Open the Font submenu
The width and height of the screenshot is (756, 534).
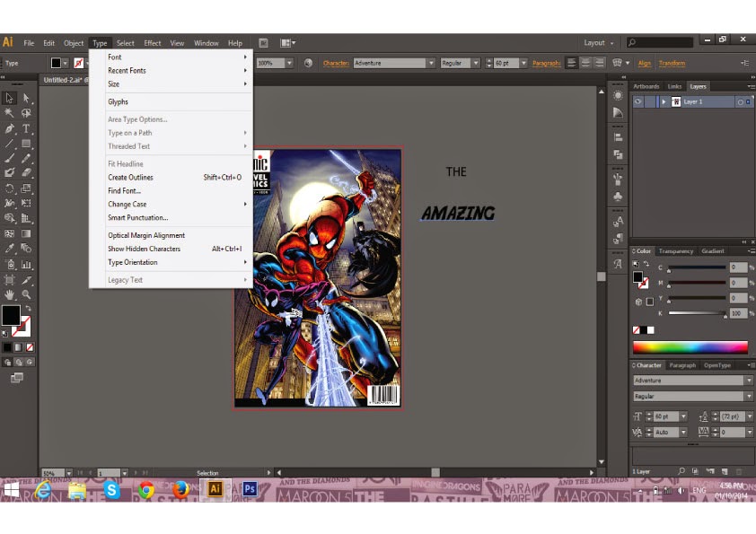178,57
